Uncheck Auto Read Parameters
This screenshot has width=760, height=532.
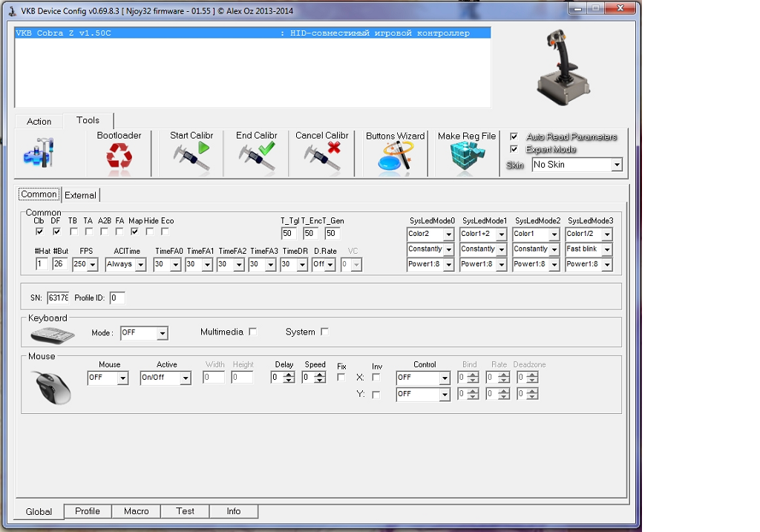tap(514, 137)
